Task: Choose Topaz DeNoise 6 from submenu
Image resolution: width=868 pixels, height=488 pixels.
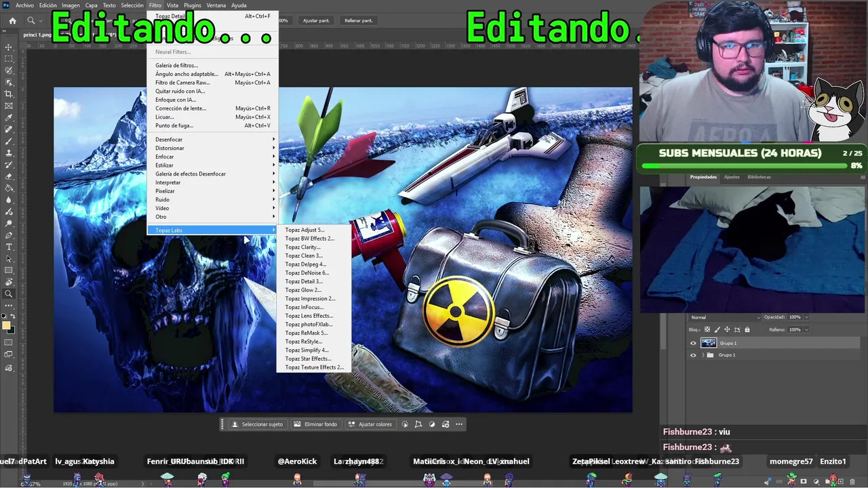Action: click(314, 273)
